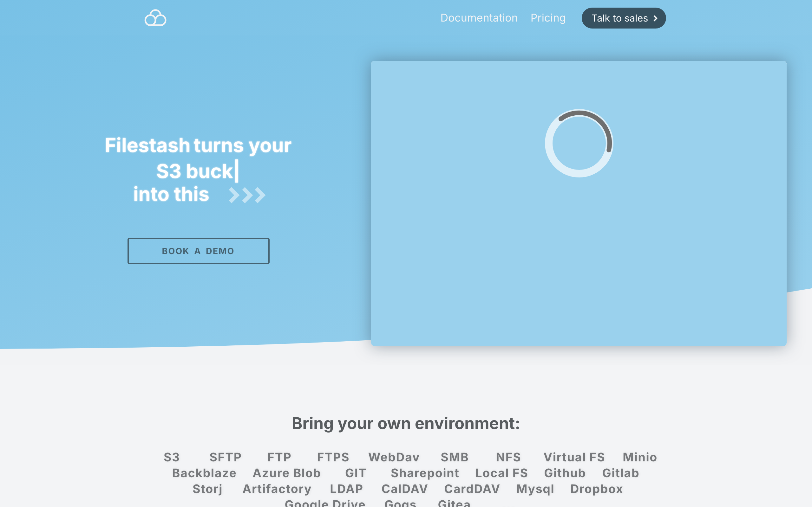Screen dimensions: 812x507
Task: Choose the Minio option
Action: [639, 457]
